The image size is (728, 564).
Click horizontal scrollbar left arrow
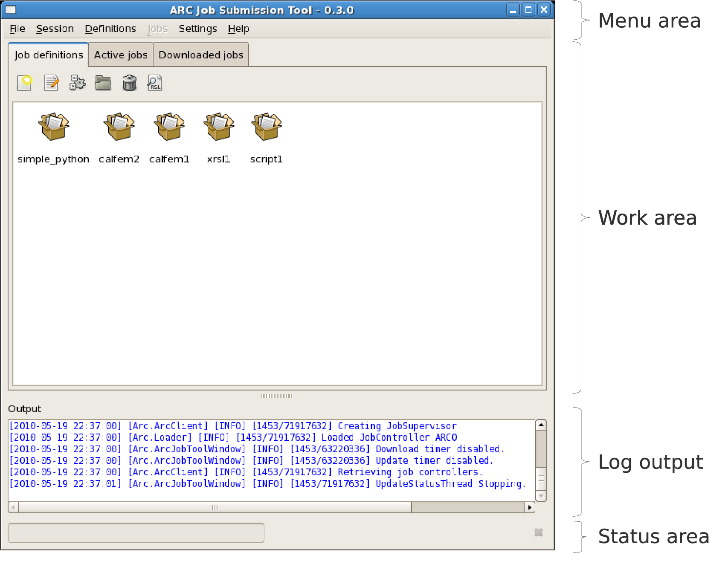pos(14,507)
